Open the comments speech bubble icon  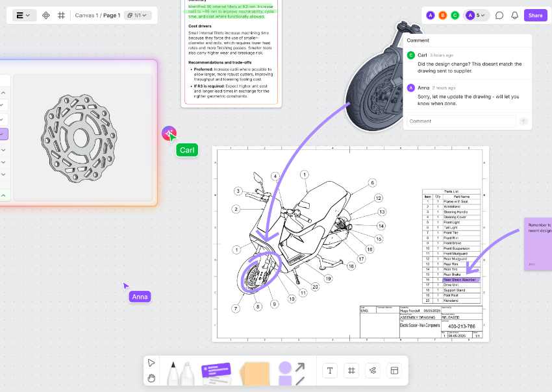499,15
